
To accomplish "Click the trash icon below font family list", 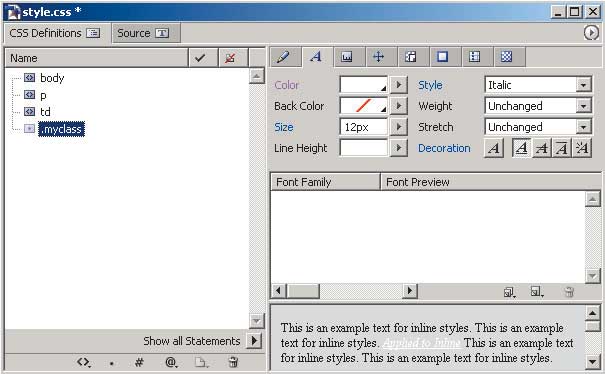I will (569, 292).
